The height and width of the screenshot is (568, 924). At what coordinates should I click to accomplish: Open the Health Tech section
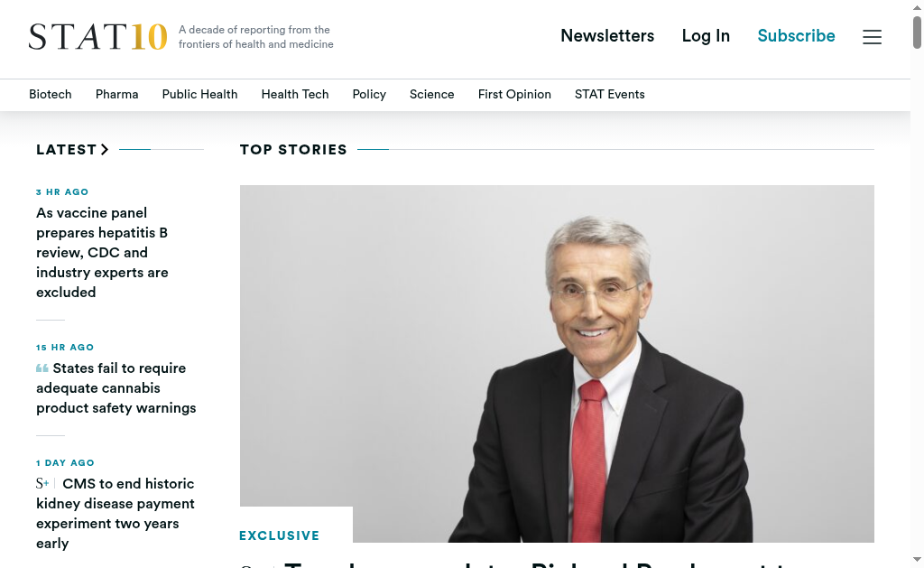pyautogui.click(x=295, y=95)
